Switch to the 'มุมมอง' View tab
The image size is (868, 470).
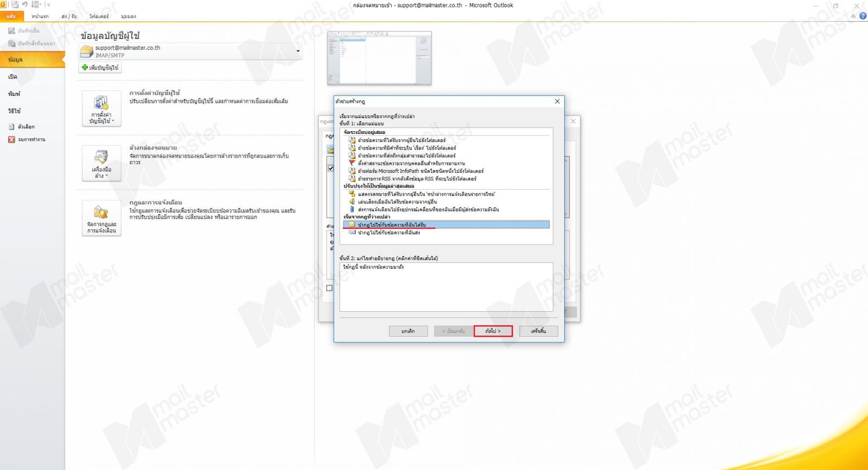click(129, 16)
